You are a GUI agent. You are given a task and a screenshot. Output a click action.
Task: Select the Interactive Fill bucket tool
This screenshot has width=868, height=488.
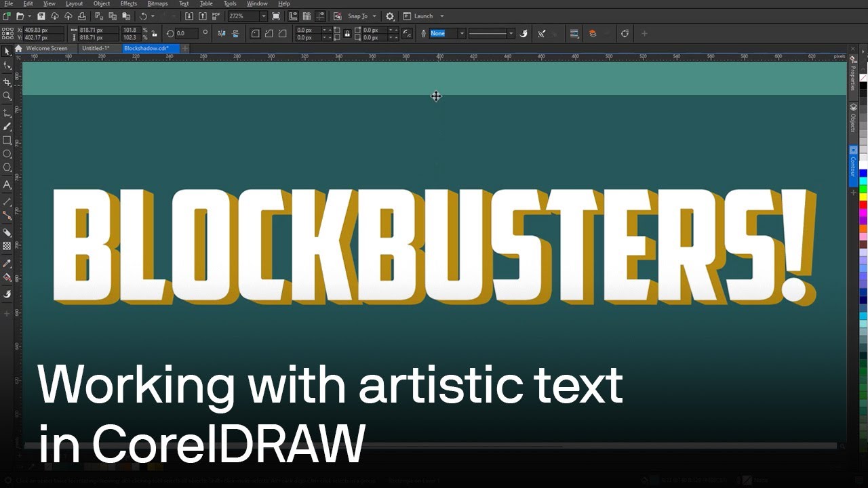pyautogui.click(x=7, y=277)
